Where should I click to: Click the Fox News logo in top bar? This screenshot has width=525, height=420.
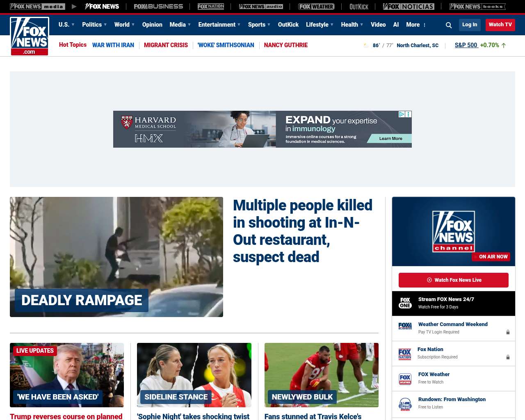102,7
